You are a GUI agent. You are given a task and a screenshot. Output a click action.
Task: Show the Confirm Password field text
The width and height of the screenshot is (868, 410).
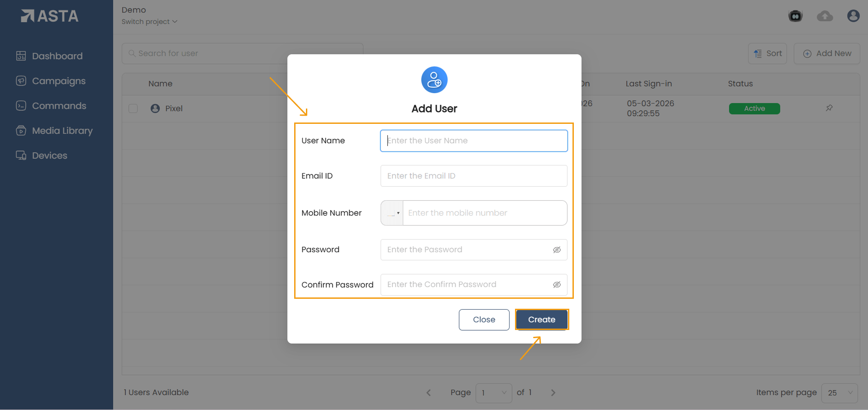coord(557,285)
